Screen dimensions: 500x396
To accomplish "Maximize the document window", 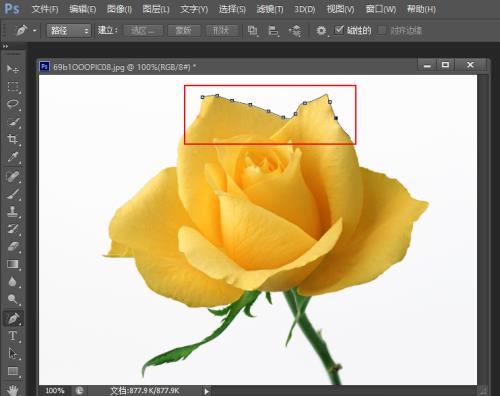I will 445,65.
